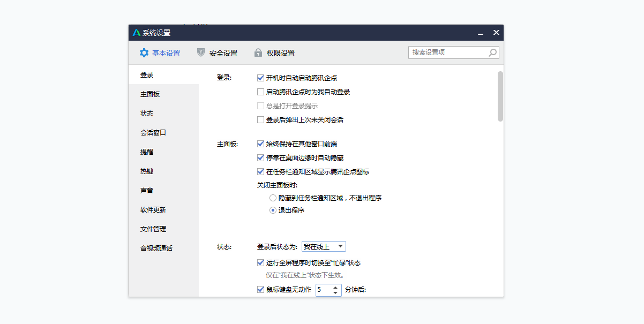Viewport: 644px width, 324px height.
Task: Go to 状态 in the sidebar
Action: coord(163,113)
